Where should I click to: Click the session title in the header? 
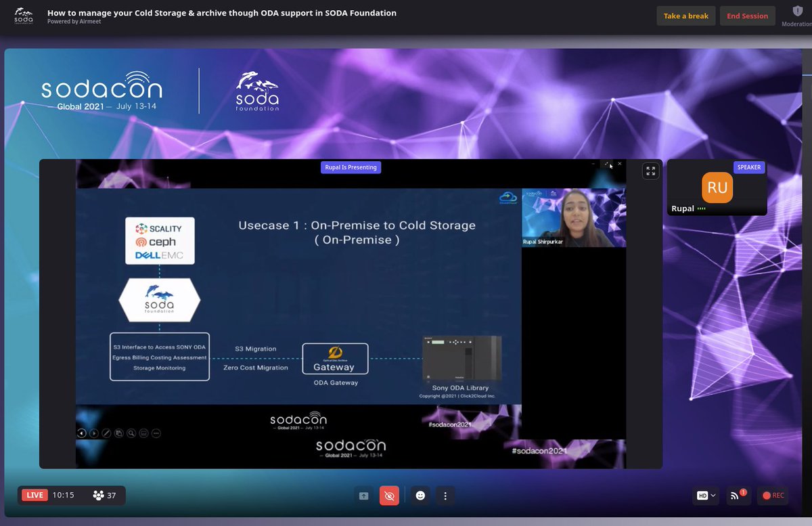pyautogui.click(x=222, y=13)
